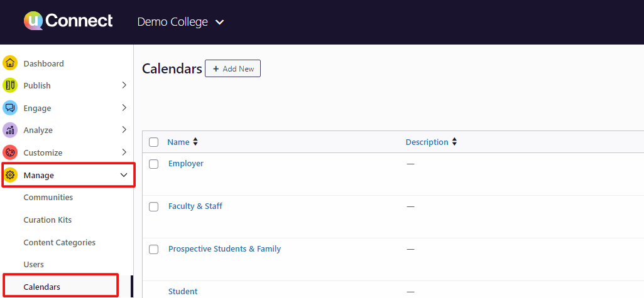Click the Dashboard home icon

(10, 63)
